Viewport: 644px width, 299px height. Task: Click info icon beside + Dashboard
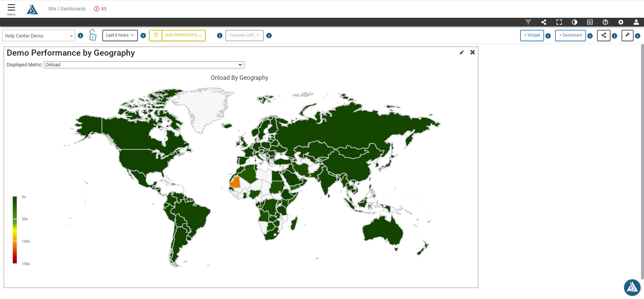click(x=590, y=36)
